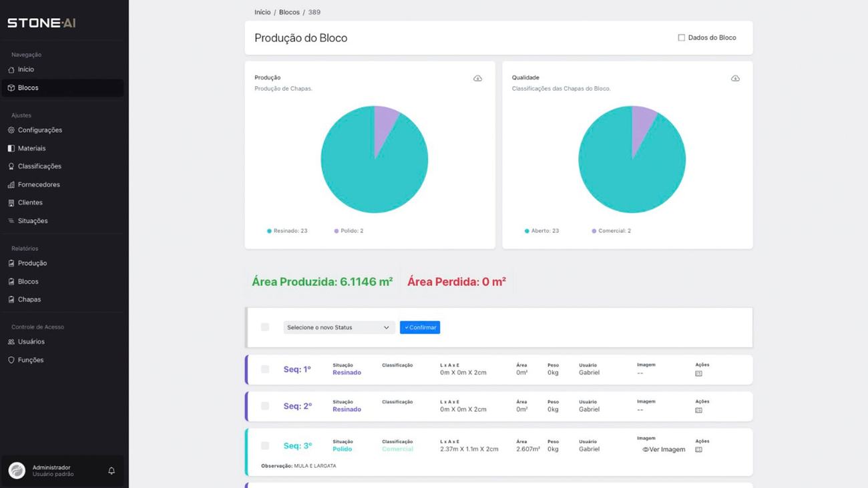Open the Selecione o novo Status dropdown
The height and width of the screenshot is (488, 868).
(339, 327)
